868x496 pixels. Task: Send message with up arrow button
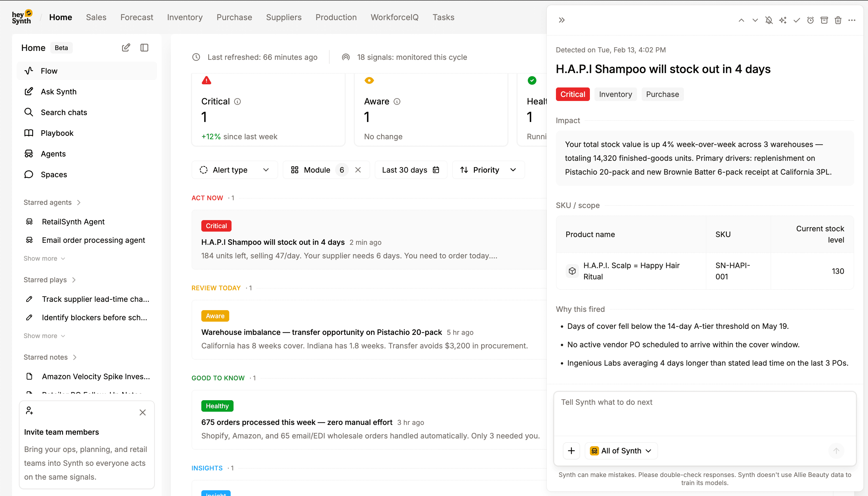coord(836,451)
